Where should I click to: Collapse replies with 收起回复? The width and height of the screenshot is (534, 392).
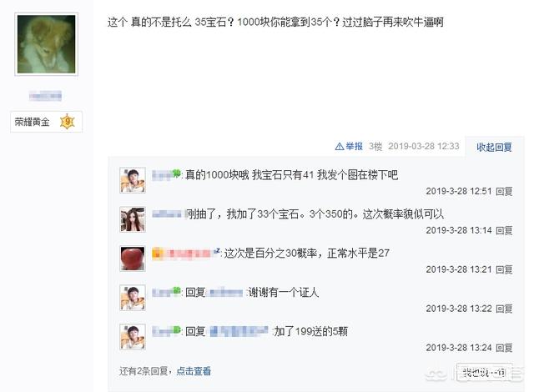click(494, 147)
